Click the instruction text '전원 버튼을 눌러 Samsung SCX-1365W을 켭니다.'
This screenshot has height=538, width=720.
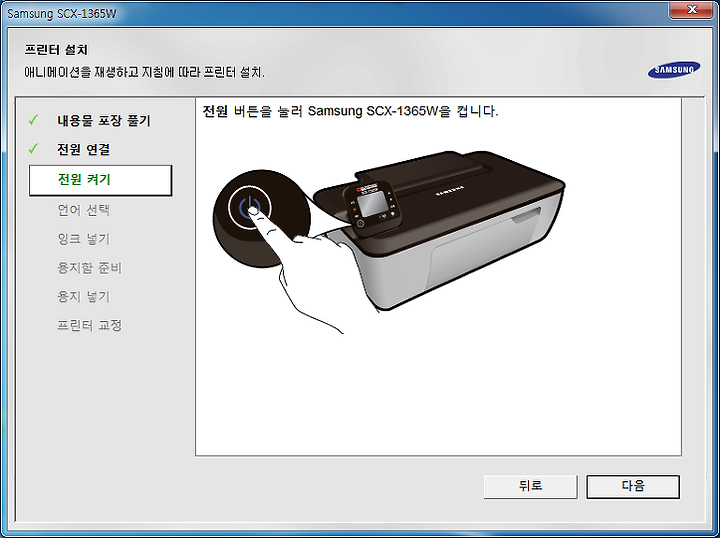350,111
